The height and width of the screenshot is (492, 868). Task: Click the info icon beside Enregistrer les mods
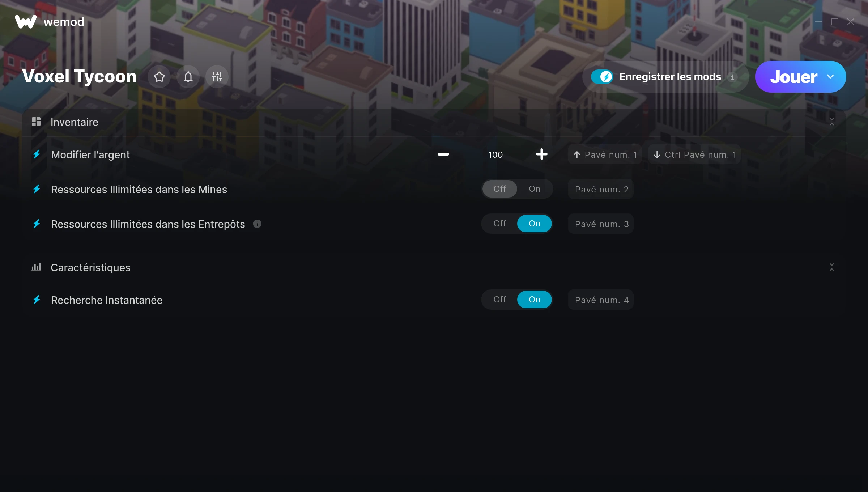pos(732,77)
